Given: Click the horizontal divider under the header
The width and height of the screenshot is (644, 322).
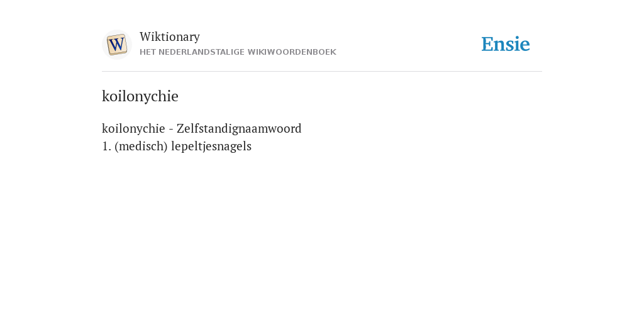Looking at the screenshot, I should [x=322, y=72].
